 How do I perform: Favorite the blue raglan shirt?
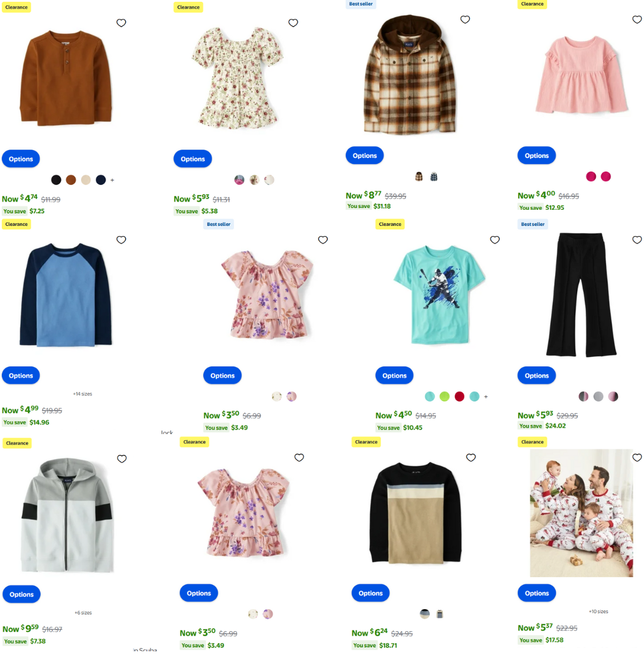coord(121,240)
